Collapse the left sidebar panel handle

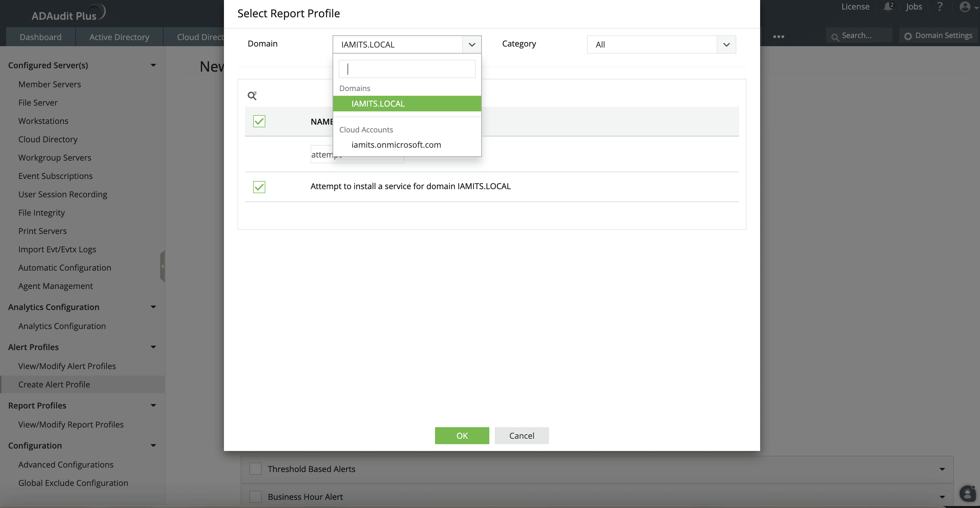coord(163,266)
